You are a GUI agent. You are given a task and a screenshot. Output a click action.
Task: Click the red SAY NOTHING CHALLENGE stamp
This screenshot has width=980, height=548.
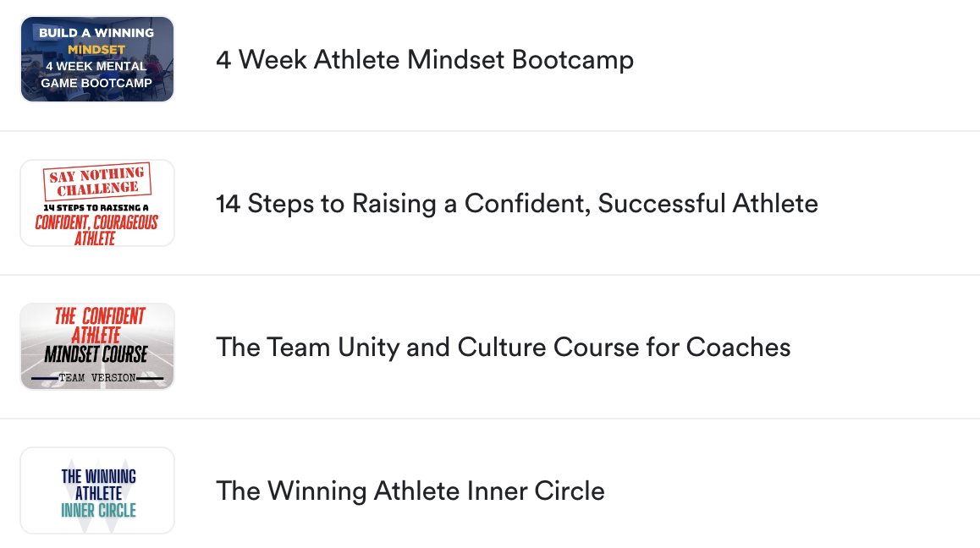pyautogui.click(x=97, y=181)
